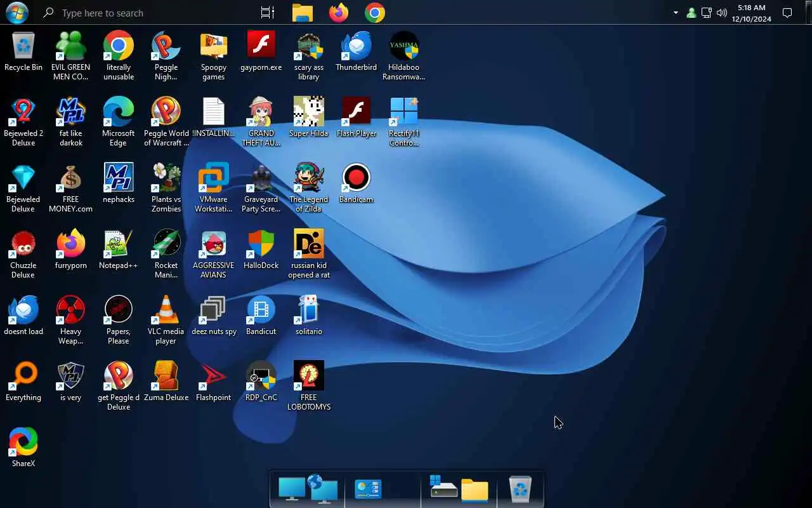Click the FREE LOBOTOMYS icon

309,386
